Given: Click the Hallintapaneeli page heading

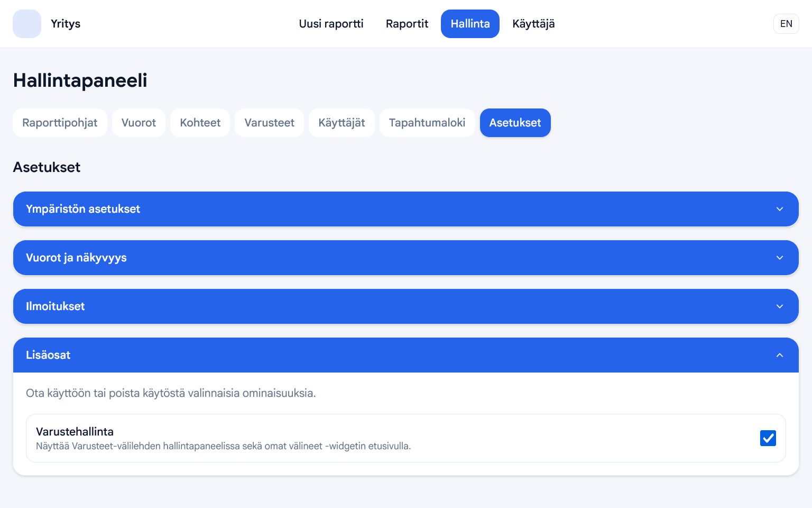Looking at the screenshot, I should pyautogui.click(x=80, y=80).
